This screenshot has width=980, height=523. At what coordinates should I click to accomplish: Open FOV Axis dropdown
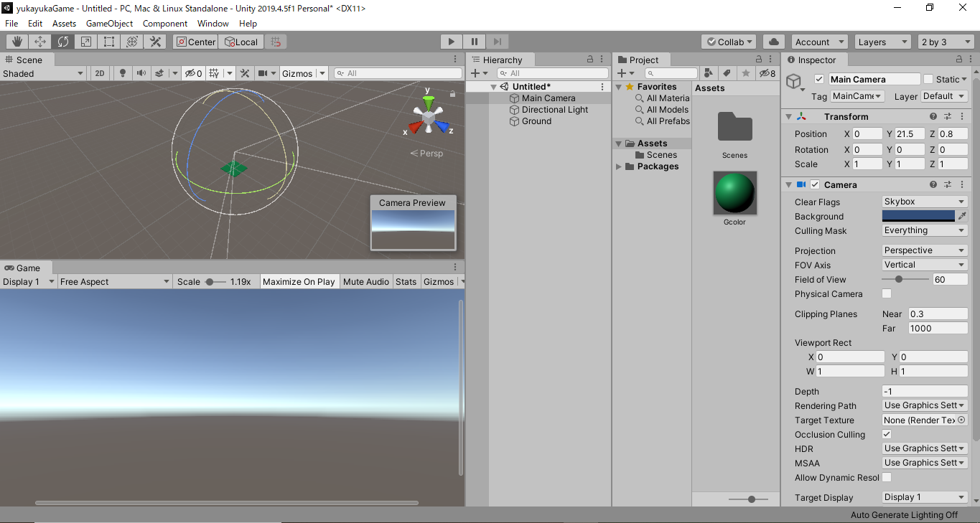pos(925,265)
